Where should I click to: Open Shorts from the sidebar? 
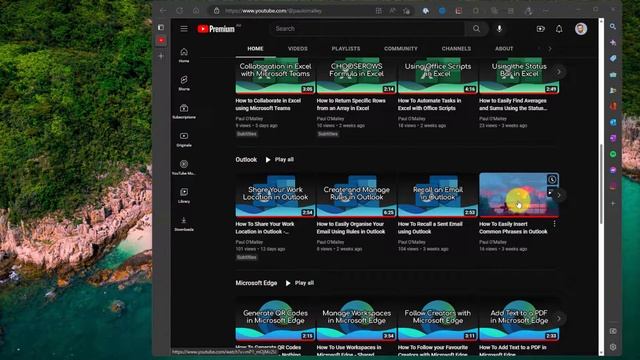184,83
